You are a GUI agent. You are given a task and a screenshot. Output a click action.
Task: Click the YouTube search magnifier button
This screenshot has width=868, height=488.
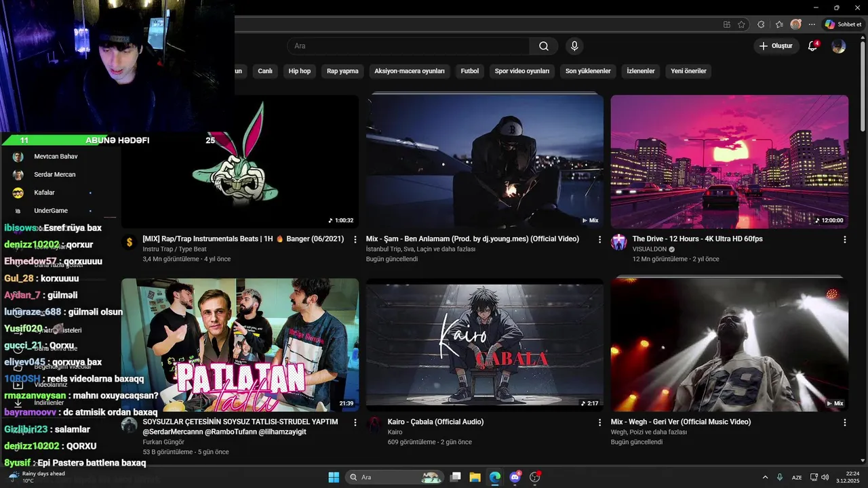pos(544,46)
